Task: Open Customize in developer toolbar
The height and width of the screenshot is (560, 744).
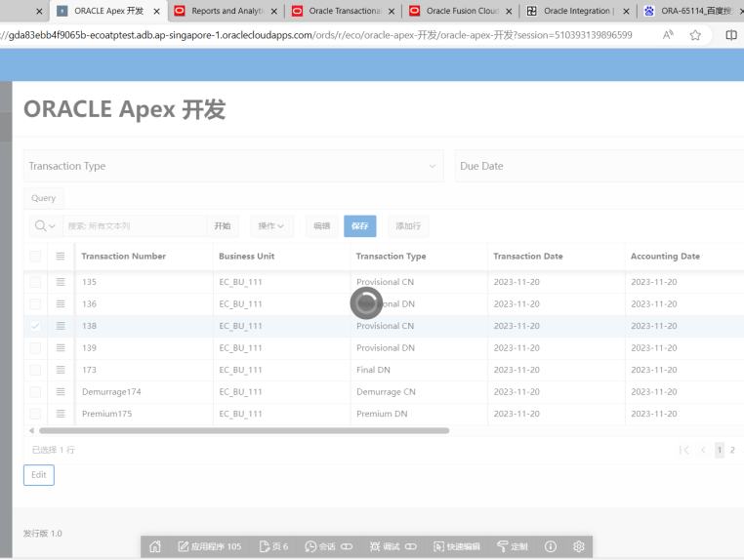Action: (x=513, y=546)
